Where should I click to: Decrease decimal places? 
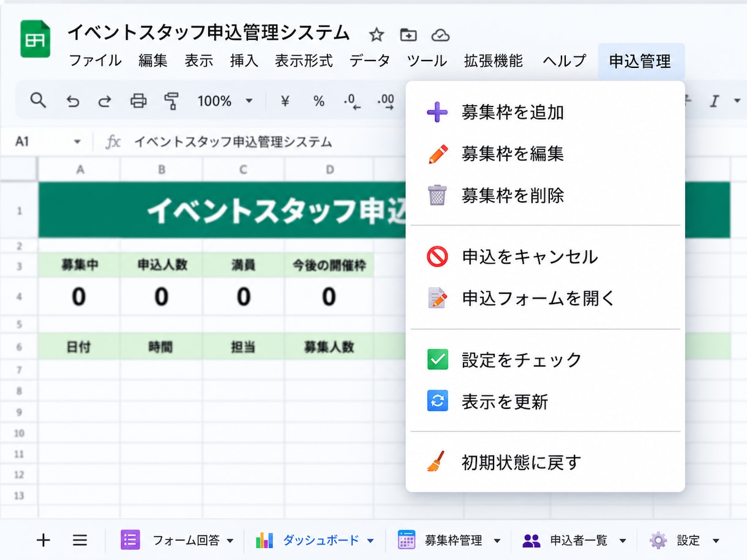pos(352,102)
